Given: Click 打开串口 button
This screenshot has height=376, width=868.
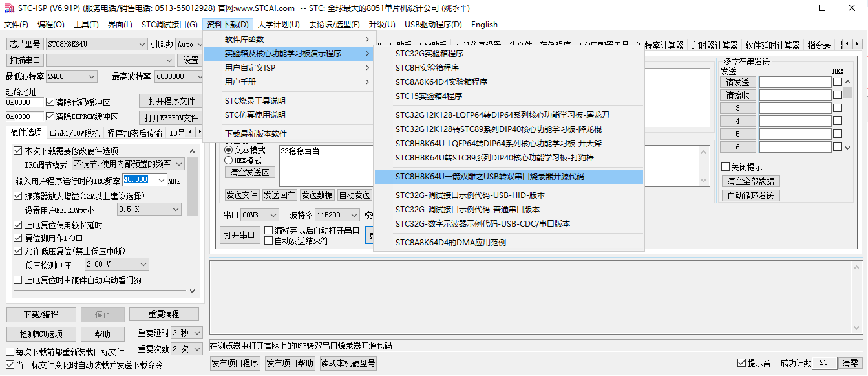Looking at the screenshot, I should point(238,235).
